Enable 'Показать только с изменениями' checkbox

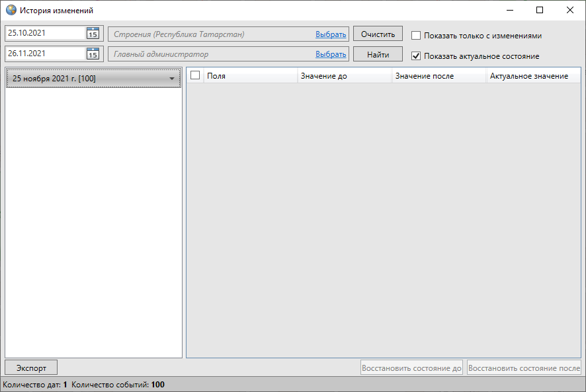pyautogui.click(x=416, y=35)
